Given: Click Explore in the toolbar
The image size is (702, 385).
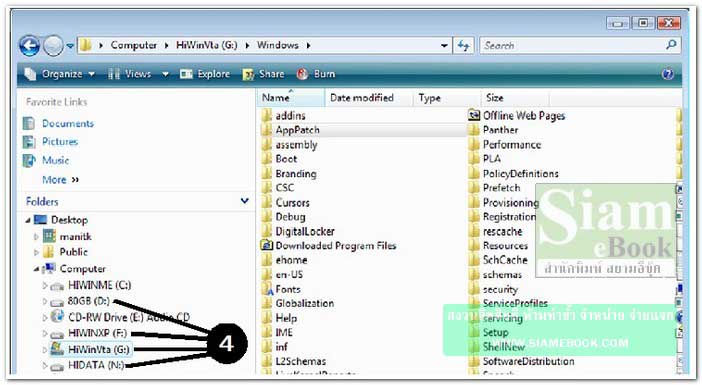Looking at the screenshot, I should click(205, 74).
